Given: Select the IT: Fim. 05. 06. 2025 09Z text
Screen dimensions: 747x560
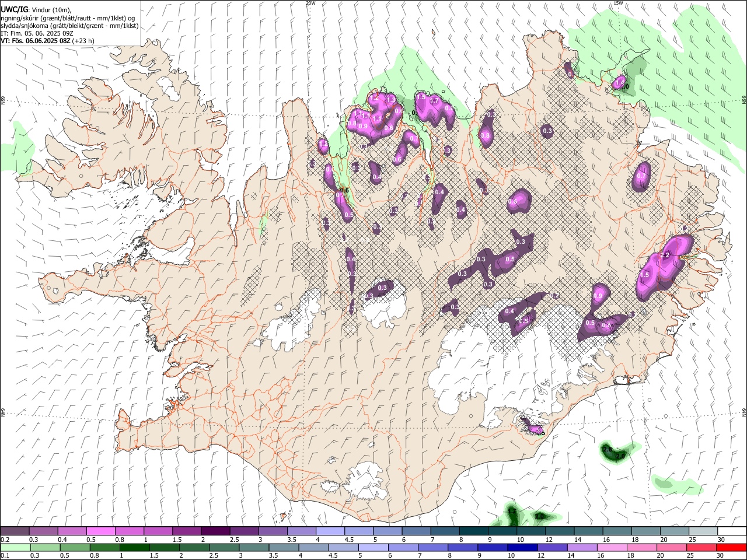Looking at the screenshot, I should click(x=37, y=33).
